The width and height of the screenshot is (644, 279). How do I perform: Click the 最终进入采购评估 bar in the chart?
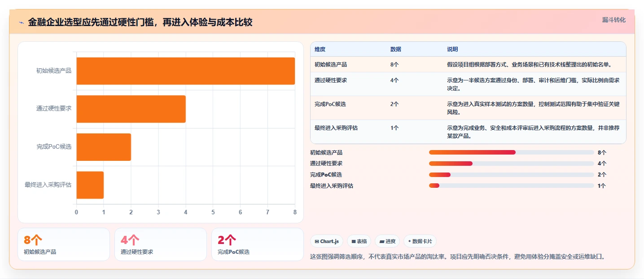pos(90,185)
